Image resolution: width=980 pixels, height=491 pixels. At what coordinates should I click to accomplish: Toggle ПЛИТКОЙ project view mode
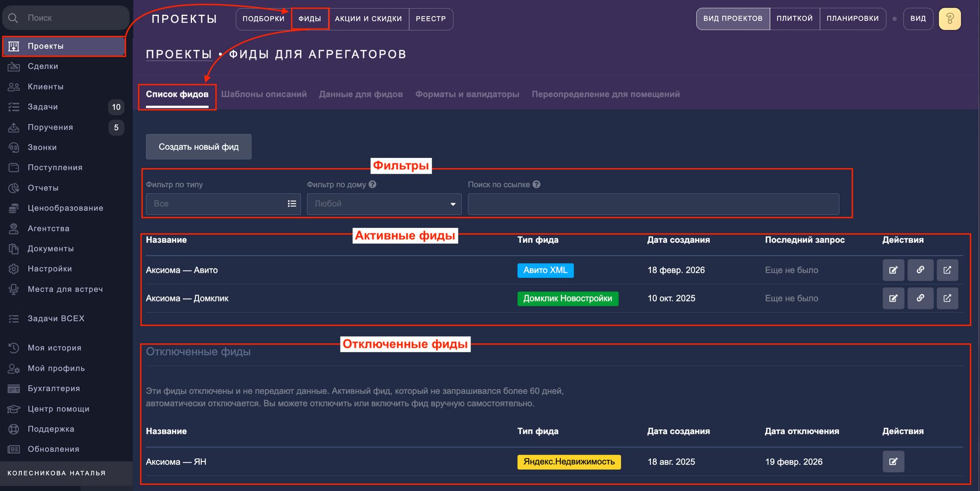(794, 19)
